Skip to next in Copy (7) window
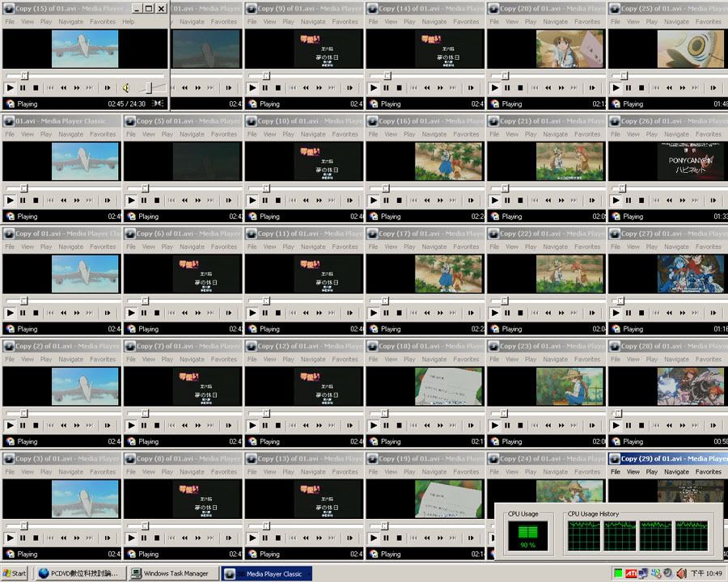 point(211,426)
